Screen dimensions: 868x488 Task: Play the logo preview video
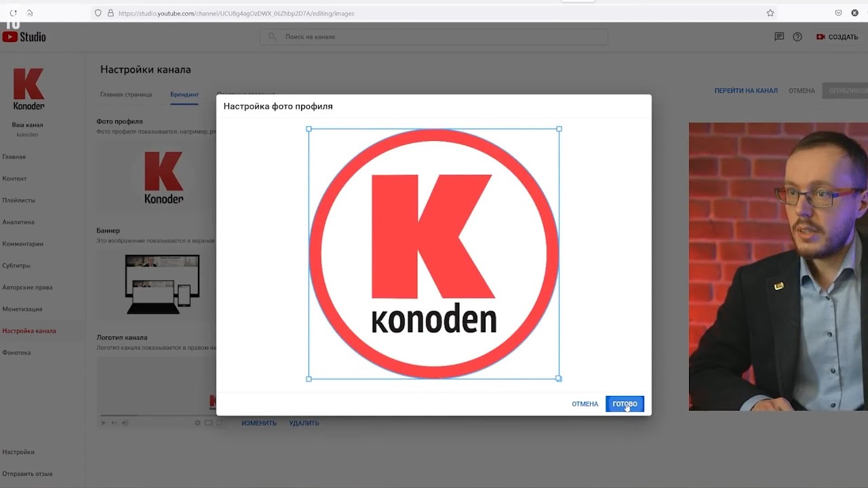[x=103, y=423]
